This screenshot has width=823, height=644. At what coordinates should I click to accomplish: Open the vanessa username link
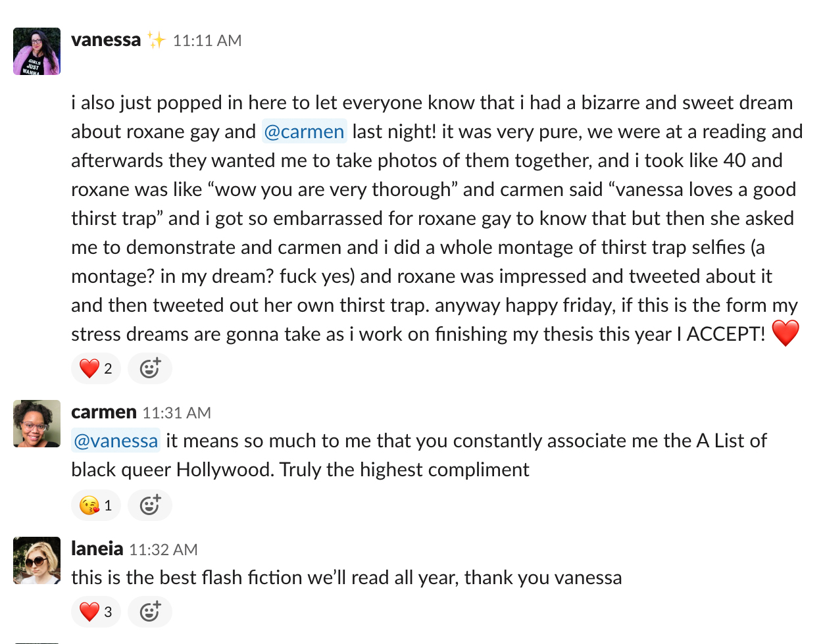tap(106, 40)
